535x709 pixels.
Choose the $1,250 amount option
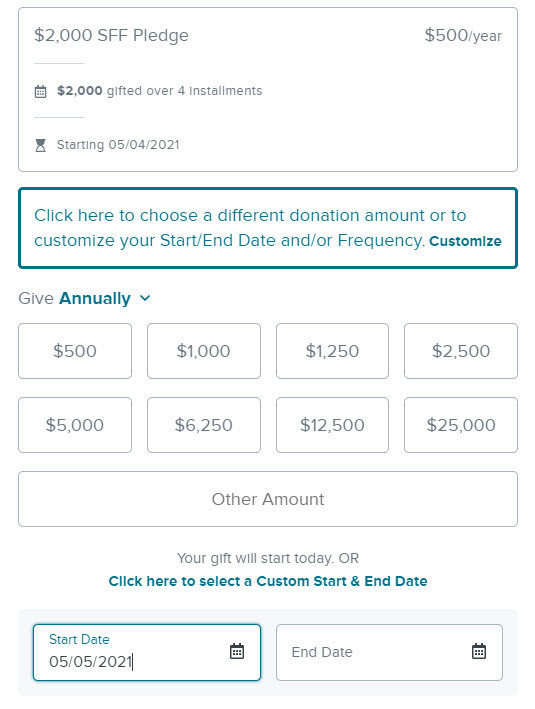332,351
